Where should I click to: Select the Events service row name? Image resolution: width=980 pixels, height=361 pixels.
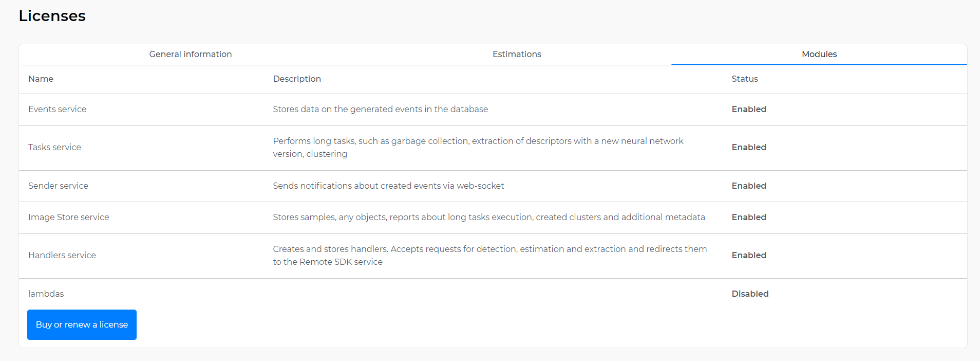coord(58,109)
